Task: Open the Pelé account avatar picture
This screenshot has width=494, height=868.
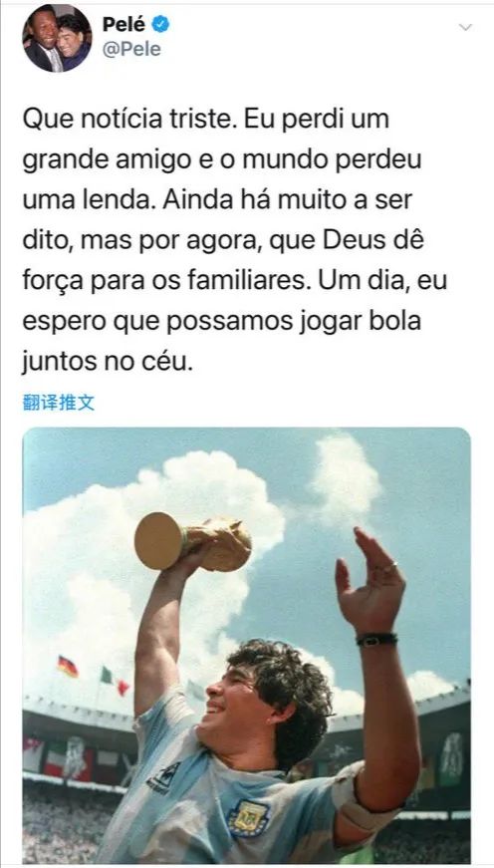Action: coord(57,38)
